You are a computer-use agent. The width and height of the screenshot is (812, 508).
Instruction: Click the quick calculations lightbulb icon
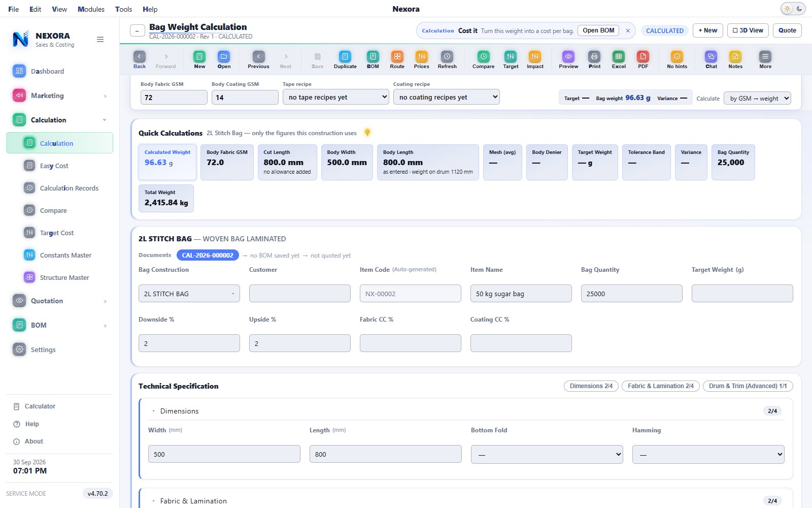[x=367, y=133]
